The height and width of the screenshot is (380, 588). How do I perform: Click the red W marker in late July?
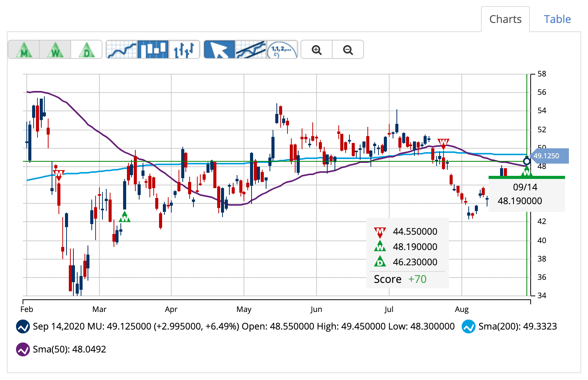(443, 144)
